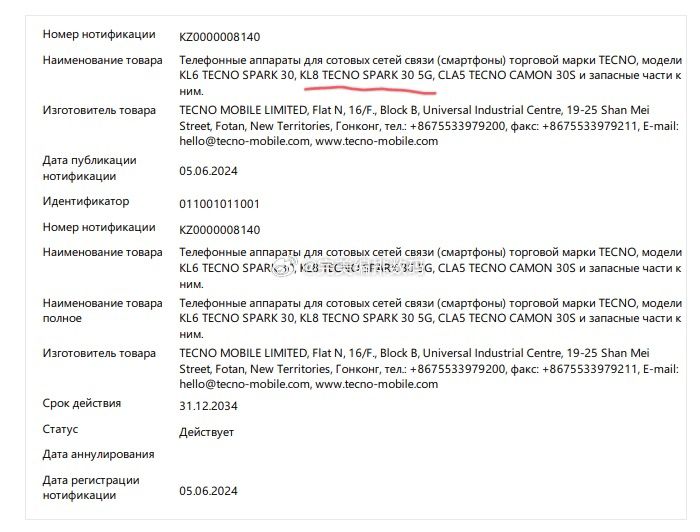This screenshot has width=700, height=532.
Task: Click the 'Дата аннулирования' label
Action: (98, 454)
